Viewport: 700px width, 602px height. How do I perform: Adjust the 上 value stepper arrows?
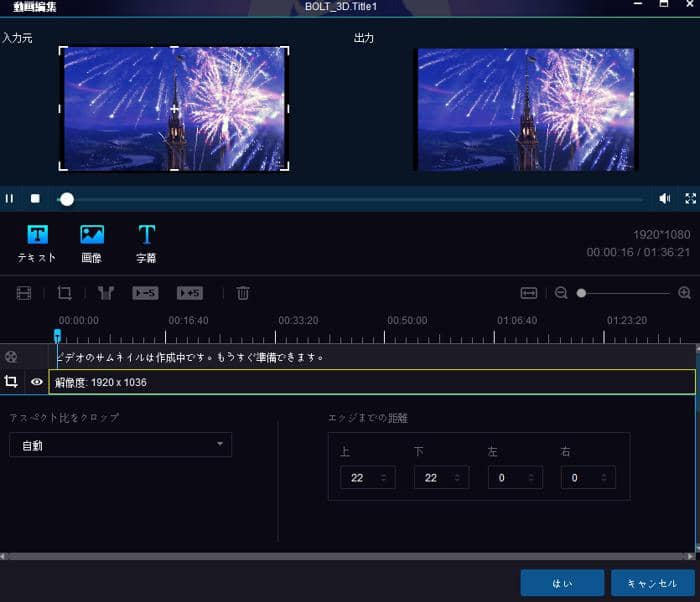(383, 478)
